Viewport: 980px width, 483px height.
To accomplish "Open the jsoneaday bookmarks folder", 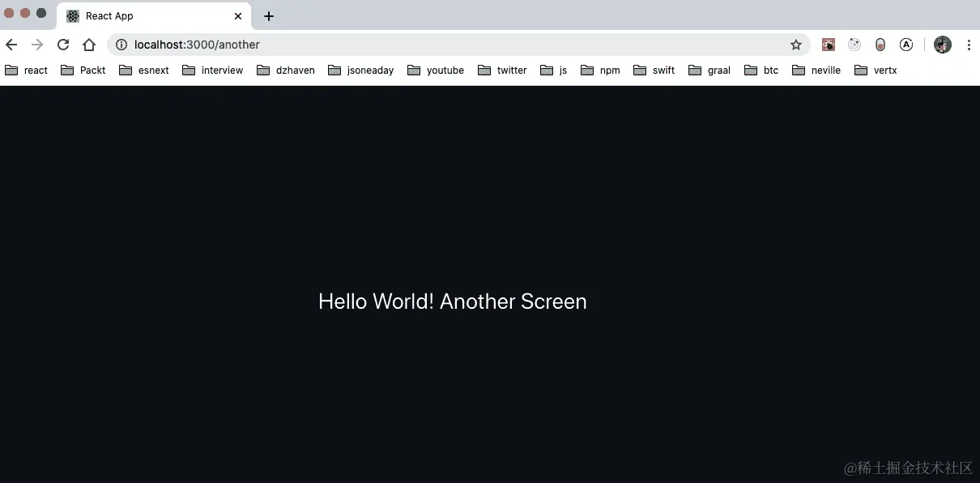I will coord(361,71).
